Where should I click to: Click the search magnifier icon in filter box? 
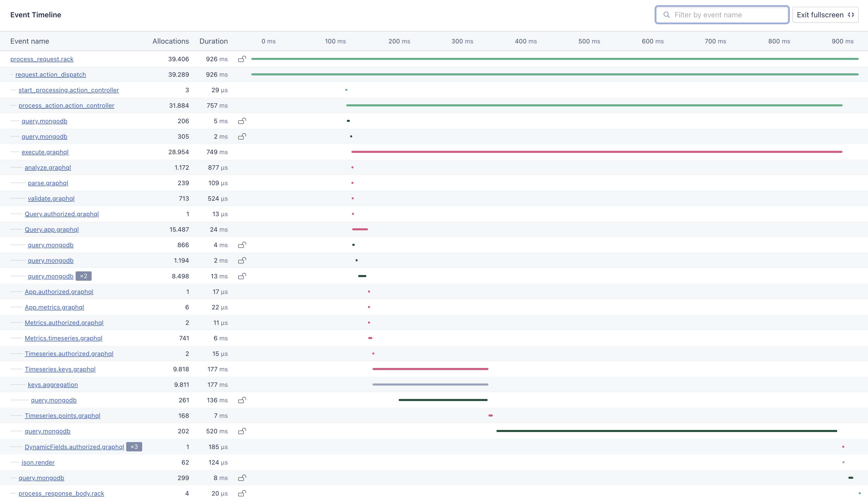tap(666, 15)
